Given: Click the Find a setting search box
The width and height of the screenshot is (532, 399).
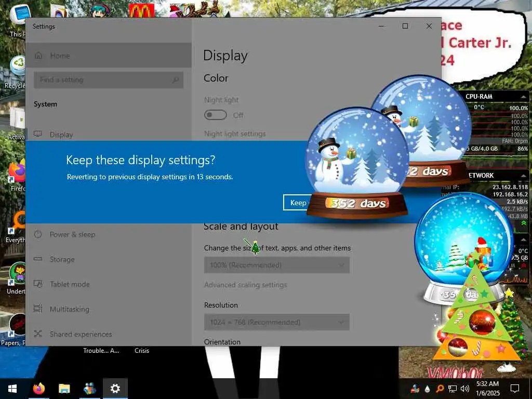Looking at the screenshot, I should tap(109, 79).
